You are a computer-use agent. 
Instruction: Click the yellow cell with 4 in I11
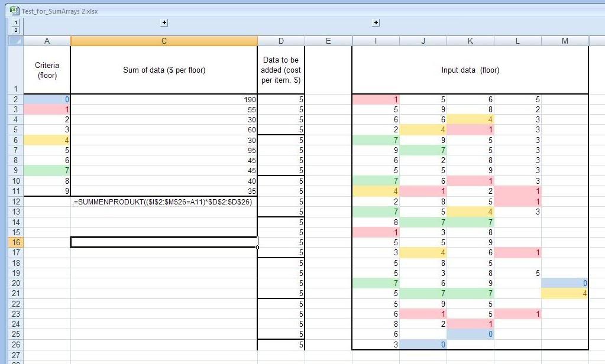coord(376,191)
